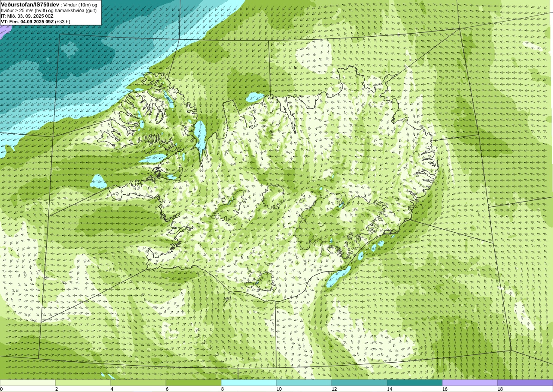Screen dimensions: 553x392
Task: Click the legend scale label "16"
Action: point(445,389)
